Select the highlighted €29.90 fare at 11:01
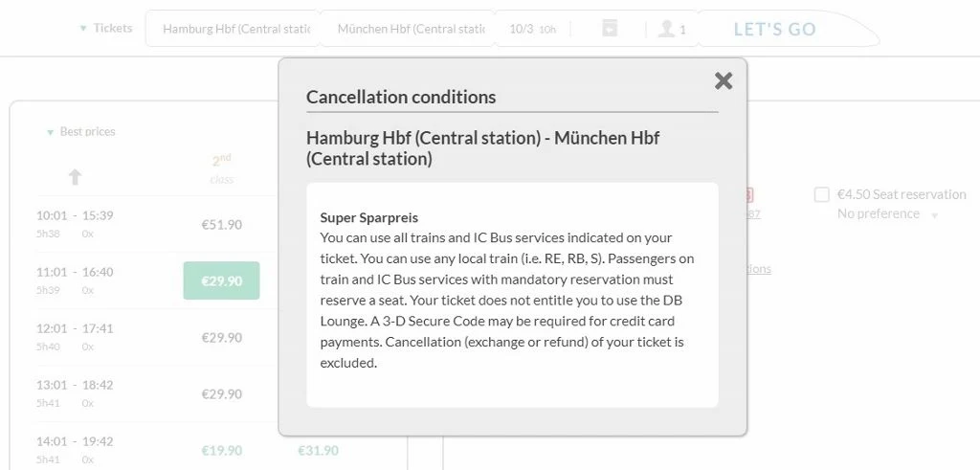This screenshot has height=470, width=980. click(221, 280)
